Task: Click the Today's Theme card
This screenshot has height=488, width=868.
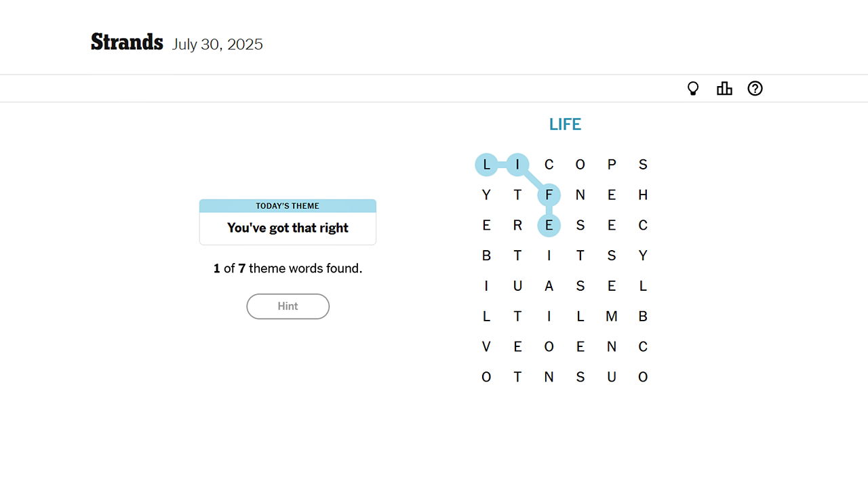Action: tap(288, 222)
